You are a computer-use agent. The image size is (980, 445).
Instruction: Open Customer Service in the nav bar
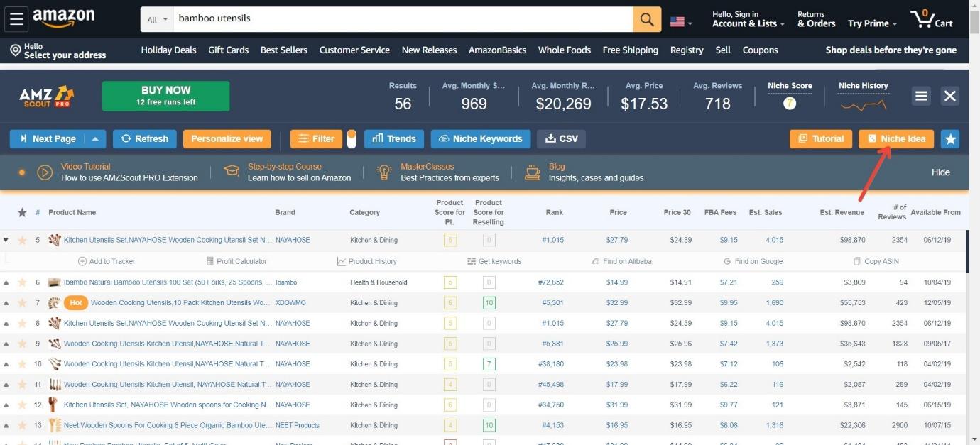(x=354, y=50)
